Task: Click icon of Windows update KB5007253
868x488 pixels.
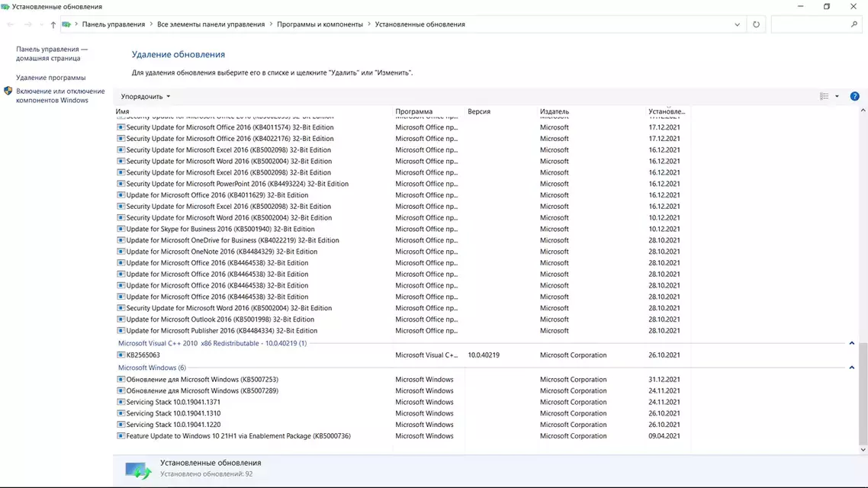Action: tap(121, 380)
